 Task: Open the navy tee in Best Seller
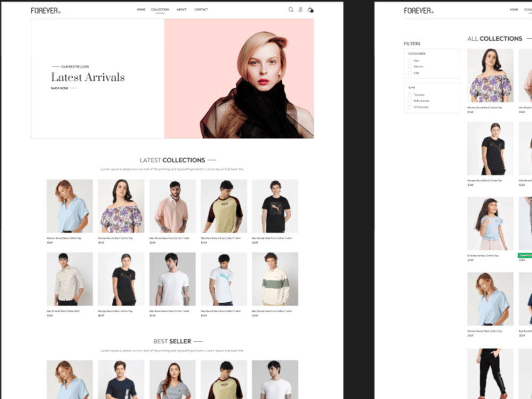click(x=121, y=379)
